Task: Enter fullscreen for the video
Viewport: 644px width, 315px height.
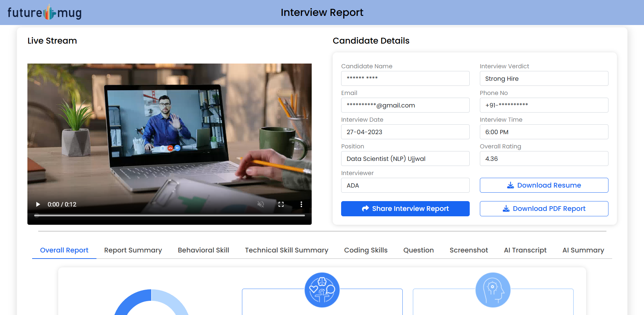Action: 281,204
